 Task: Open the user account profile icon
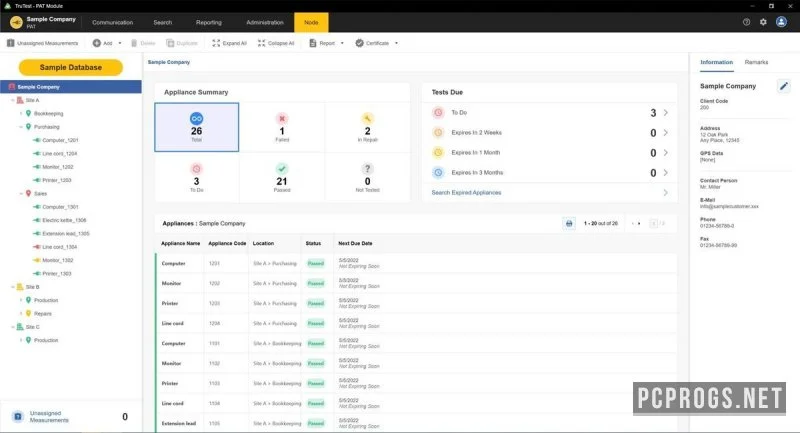click(x=781, y=22)
